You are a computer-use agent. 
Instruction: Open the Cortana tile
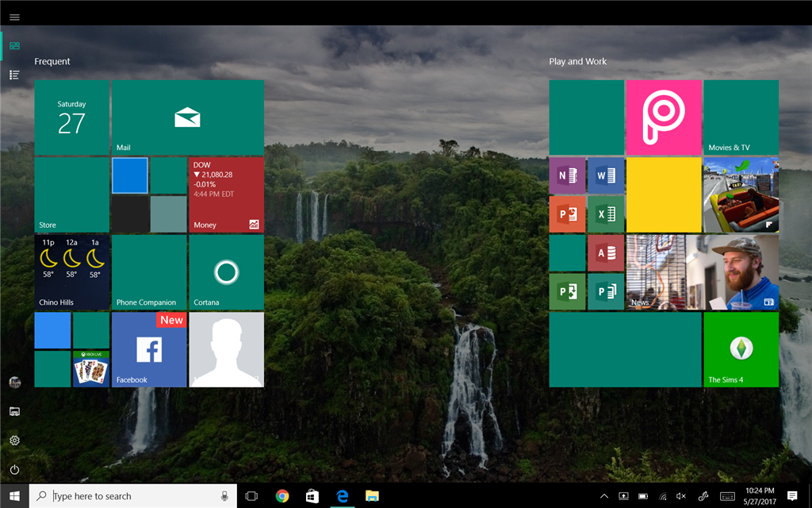(x=226, y=272)
